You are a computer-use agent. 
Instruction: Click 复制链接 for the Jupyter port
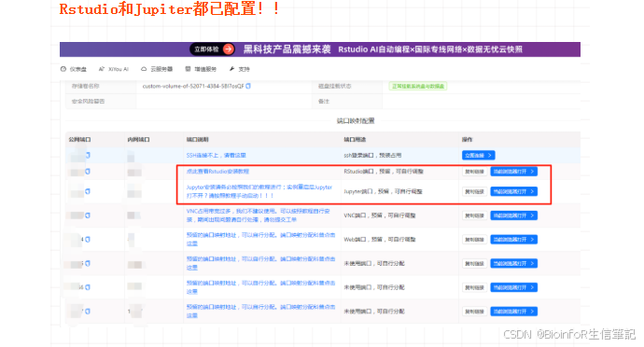point(474,191)
